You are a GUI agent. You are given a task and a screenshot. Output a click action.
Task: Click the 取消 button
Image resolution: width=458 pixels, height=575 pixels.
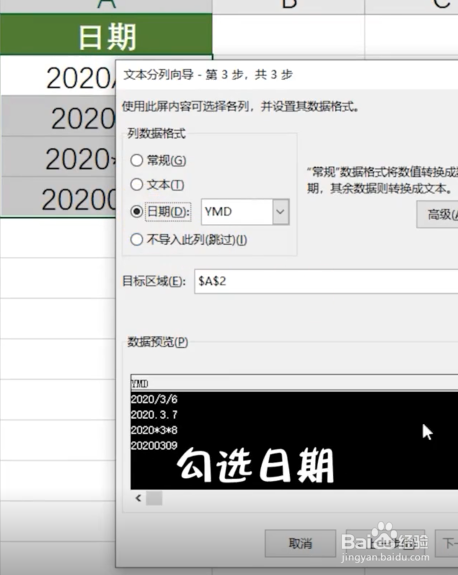tap(300, 543)
